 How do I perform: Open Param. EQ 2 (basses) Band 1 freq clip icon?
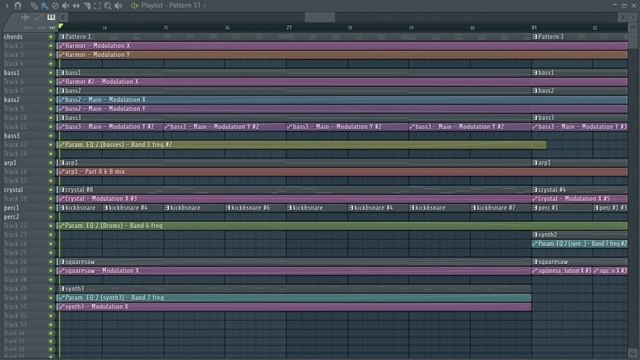[x=62, y=144]
